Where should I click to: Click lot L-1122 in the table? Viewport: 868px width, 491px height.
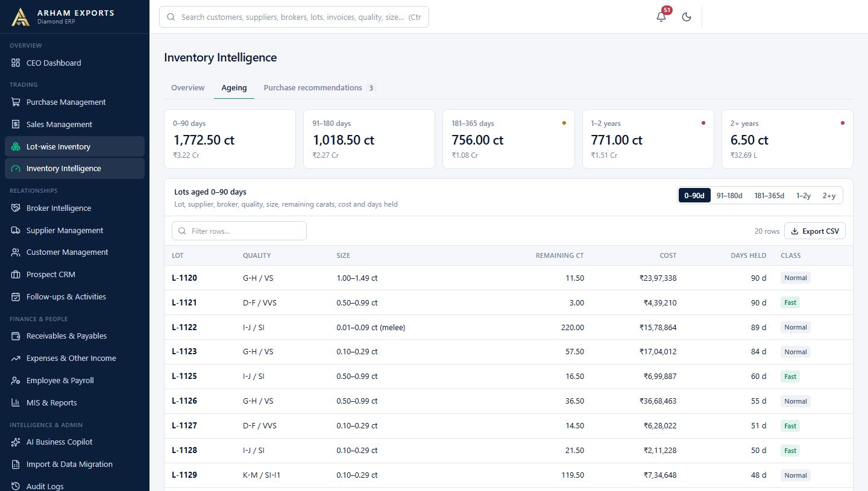point(184,328)
